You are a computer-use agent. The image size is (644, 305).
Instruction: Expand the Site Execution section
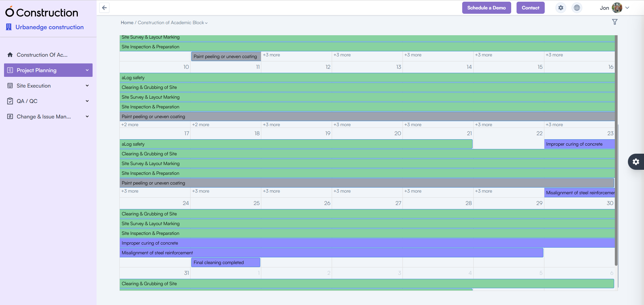coord(87,86)
